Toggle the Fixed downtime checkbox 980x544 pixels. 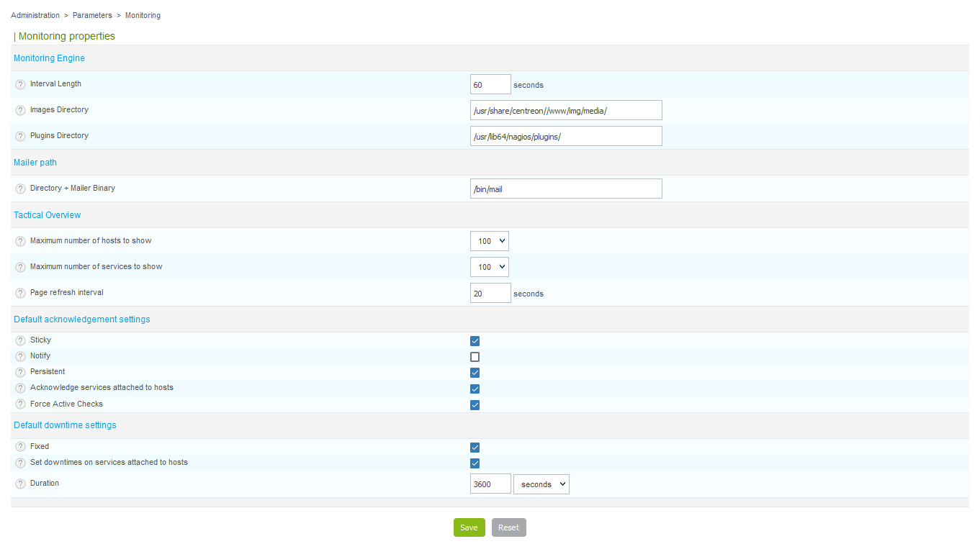pos(475,448)
